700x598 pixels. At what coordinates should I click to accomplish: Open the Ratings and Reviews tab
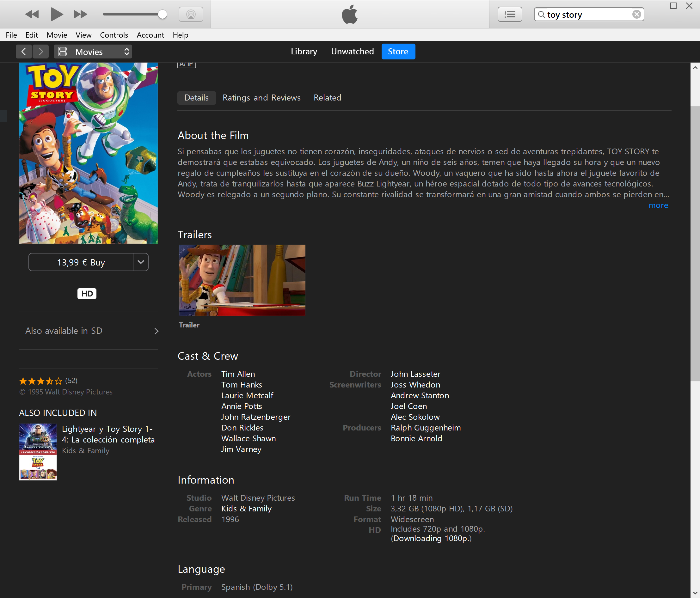[x=261, y=98]
